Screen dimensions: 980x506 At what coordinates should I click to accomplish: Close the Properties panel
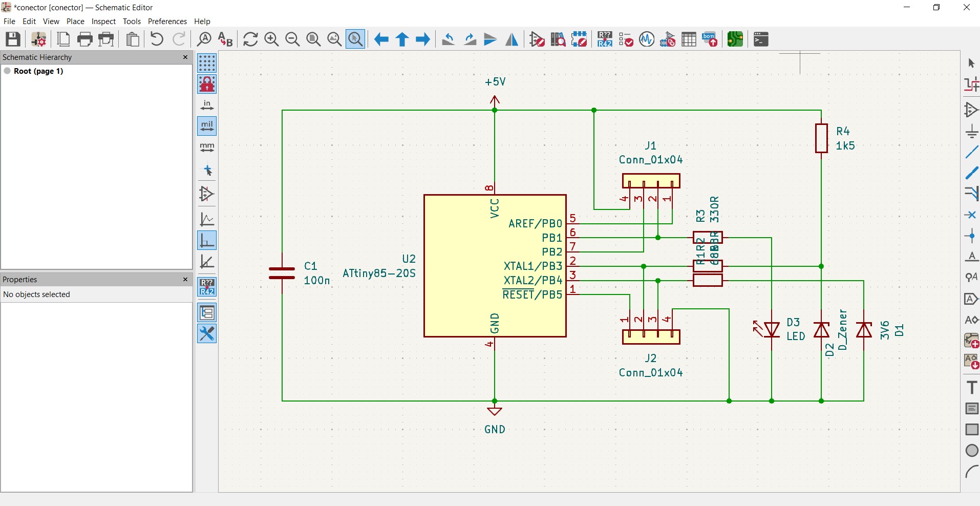185,280
